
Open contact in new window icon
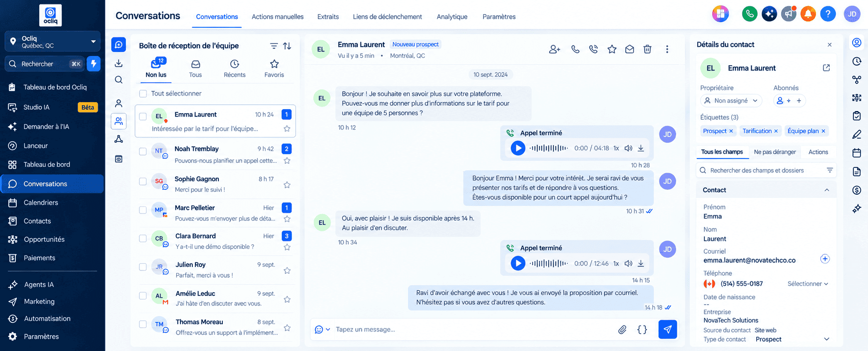(x=826, y=68)
